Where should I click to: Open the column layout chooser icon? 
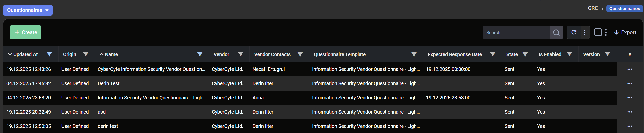tap(598, 32)
